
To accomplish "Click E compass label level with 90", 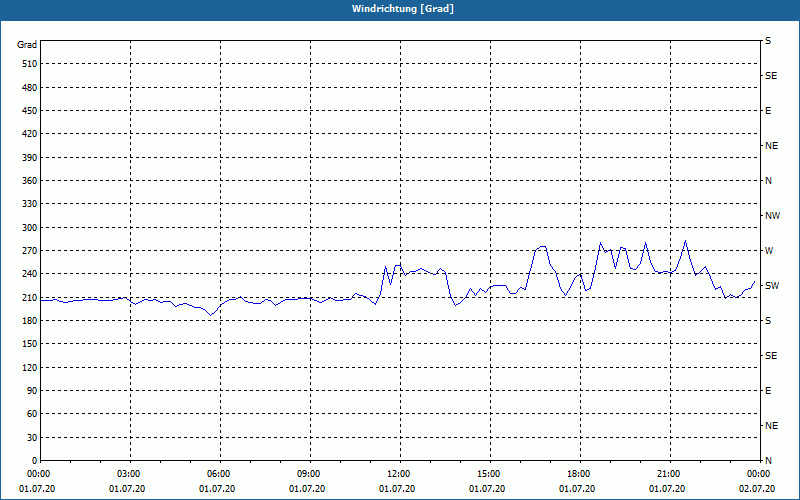I will 768,391.
